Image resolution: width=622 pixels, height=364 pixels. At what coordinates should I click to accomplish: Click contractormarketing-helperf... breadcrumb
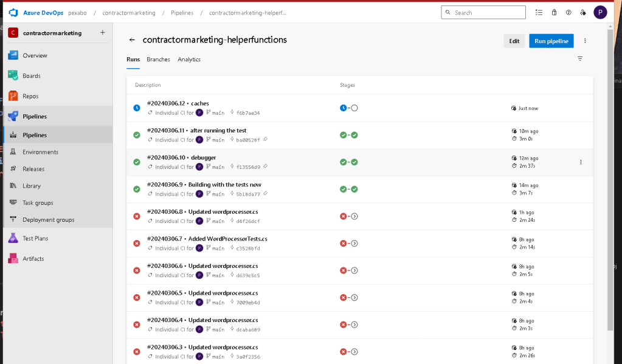click(x=247, y=13)
